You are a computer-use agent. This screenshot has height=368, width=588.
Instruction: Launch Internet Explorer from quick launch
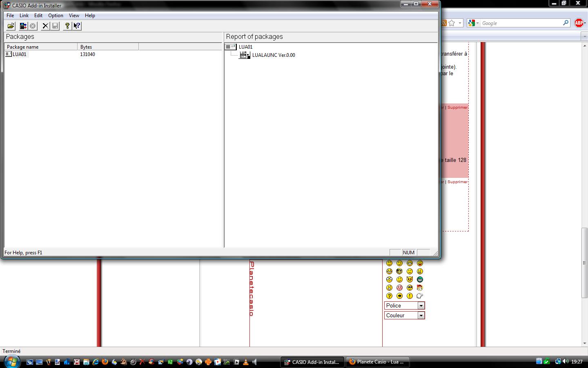[x=96, y=362]
